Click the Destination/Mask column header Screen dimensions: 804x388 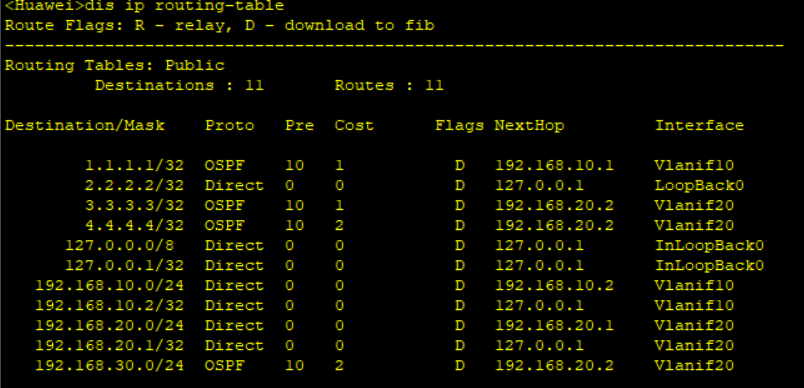click(x=85, y=126)
